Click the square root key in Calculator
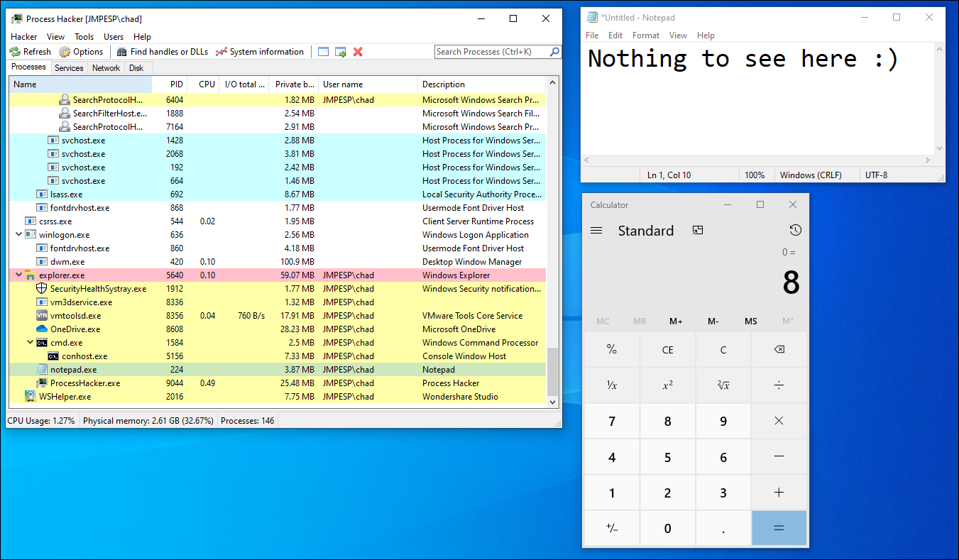The height and width of the screenshot is (560, 959). [723, 385]
